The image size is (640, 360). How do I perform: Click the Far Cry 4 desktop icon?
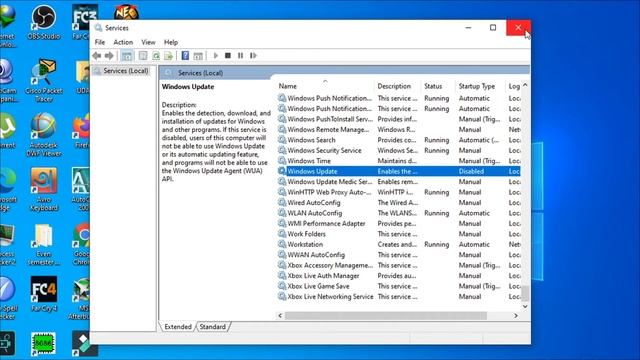point(44,294)
